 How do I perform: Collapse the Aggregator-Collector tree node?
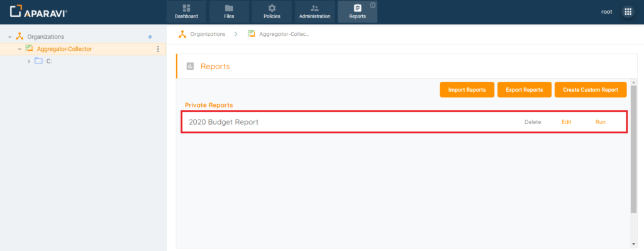19,49
